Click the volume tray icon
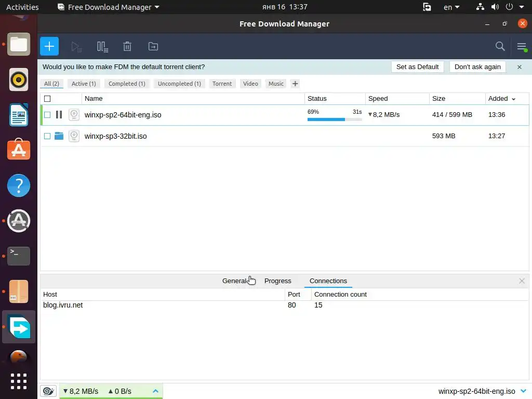This screenshot has width=532, height=399. tap(495, 7)
